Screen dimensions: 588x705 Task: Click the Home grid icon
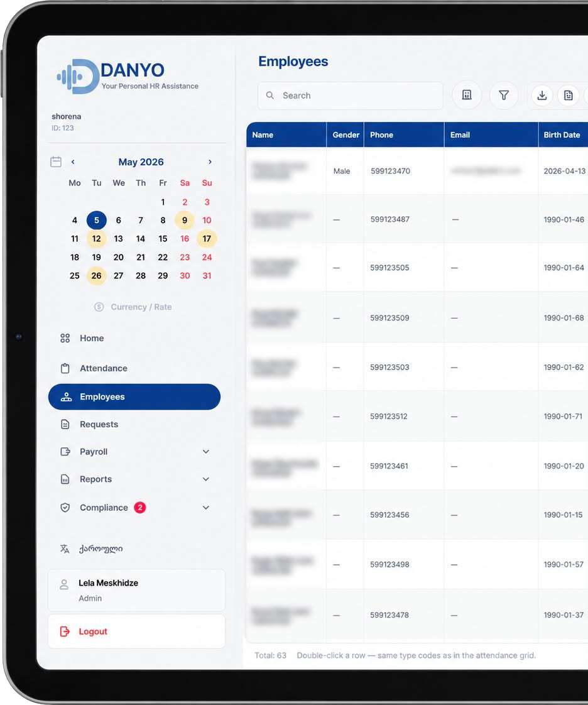tap(65, 338)
